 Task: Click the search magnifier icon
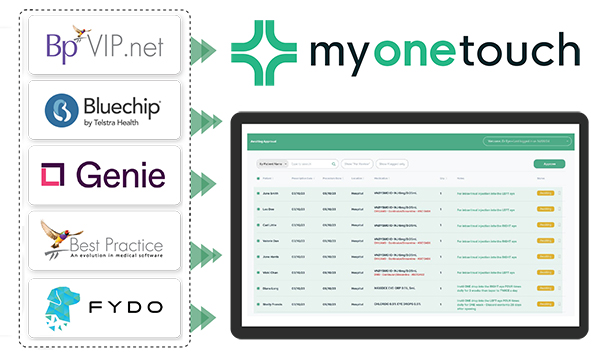point(334,164)
